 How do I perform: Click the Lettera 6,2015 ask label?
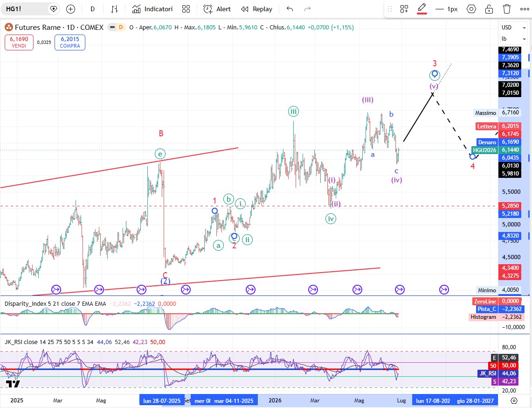click(498, 126)
